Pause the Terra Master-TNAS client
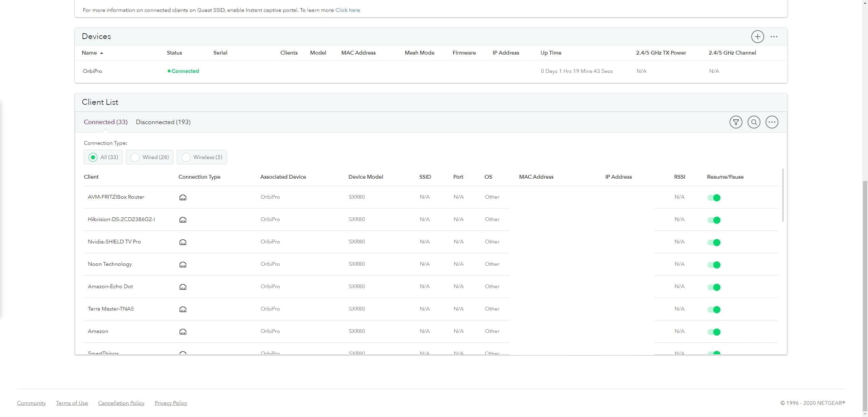Image resolution: width=868 pixels, height=417 pixels. coord(714,310)
